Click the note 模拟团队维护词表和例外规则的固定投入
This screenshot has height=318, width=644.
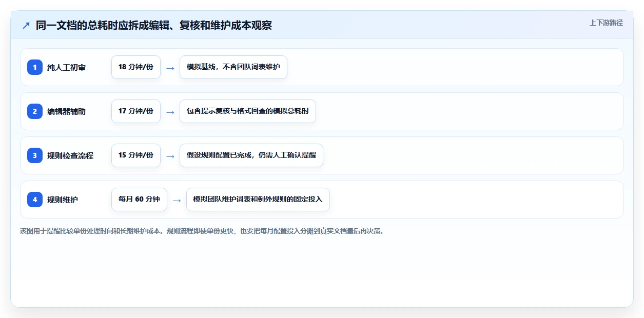coord(258,200)
